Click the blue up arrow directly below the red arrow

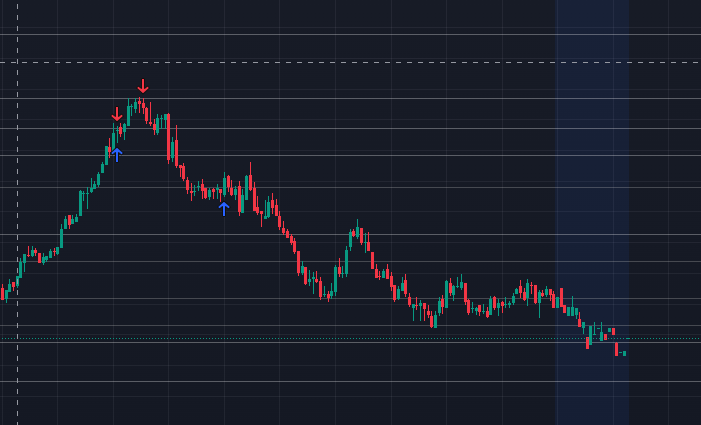[x=117, y=154]
